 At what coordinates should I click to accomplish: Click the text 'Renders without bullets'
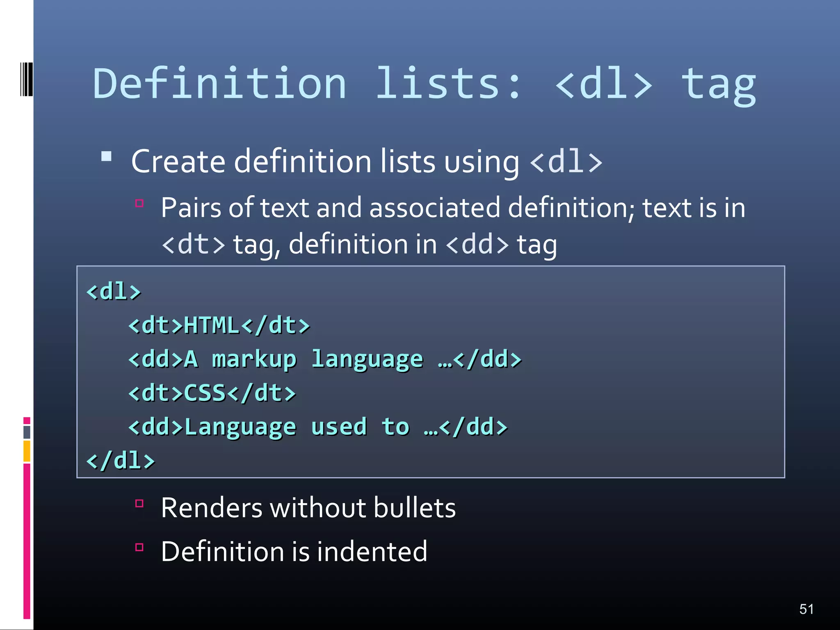[x=308, y=508]
